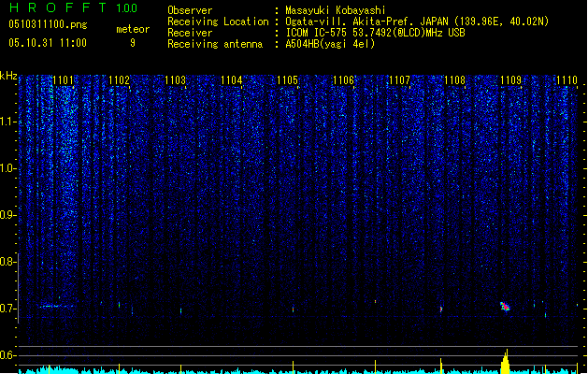Image resolution: width=588 pixels, height=374 pixels.
Task: Click the 1101 time marker
Action: (x=63, y=80)
